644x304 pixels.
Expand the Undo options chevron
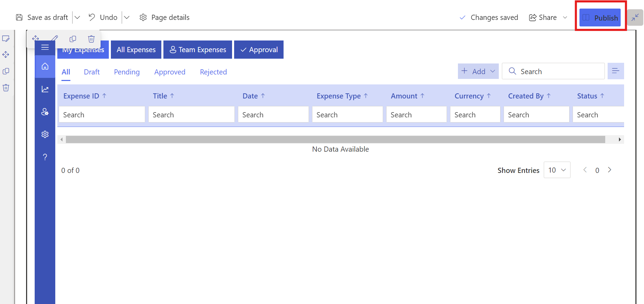coord(127,17)
